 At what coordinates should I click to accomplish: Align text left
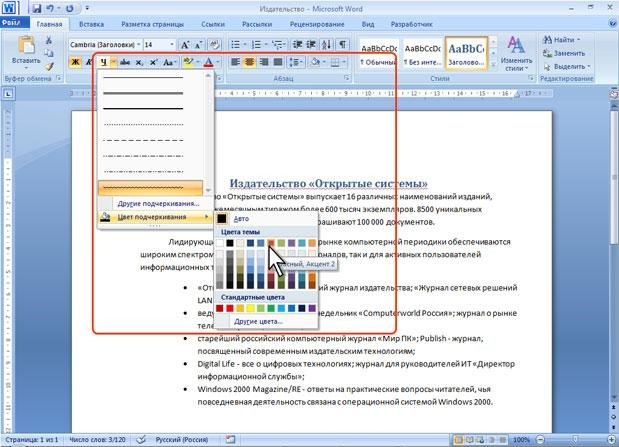point(235,62)
